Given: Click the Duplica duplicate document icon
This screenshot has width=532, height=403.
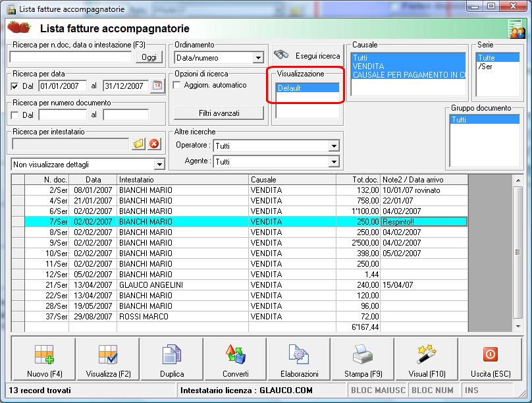Looking at the screenshot, I should pyautogui.click(x=172, y=354).
